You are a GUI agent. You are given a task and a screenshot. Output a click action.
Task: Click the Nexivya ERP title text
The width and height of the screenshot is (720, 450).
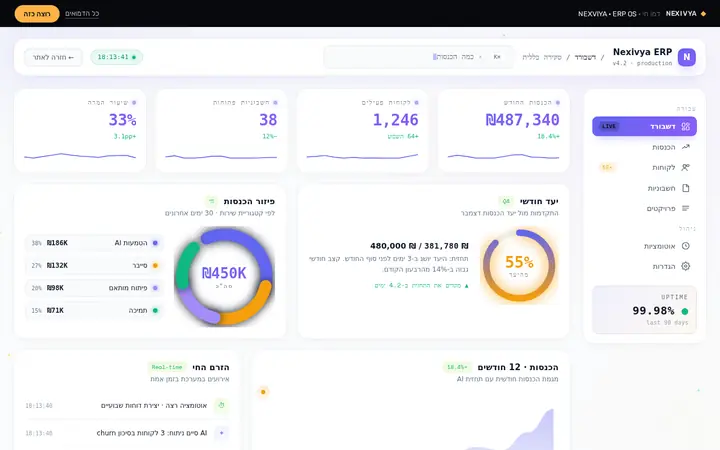642,52
